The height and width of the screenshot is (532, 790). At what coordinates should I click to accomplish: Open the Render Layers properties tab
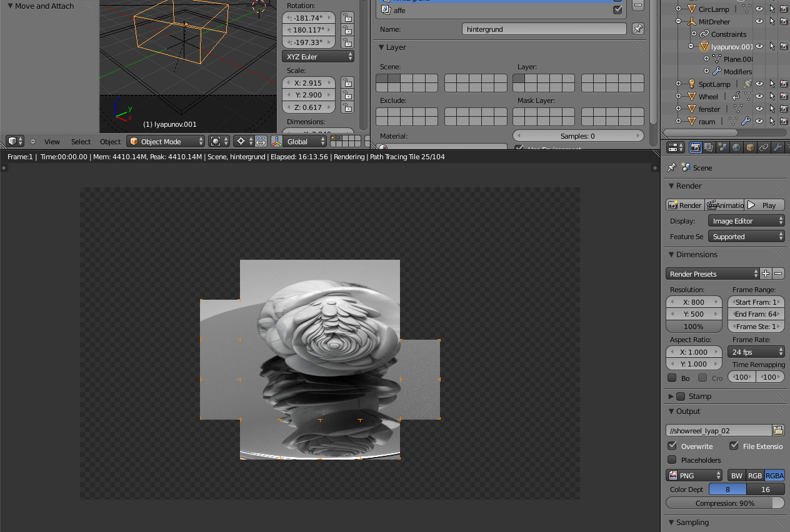pos(709,147)
